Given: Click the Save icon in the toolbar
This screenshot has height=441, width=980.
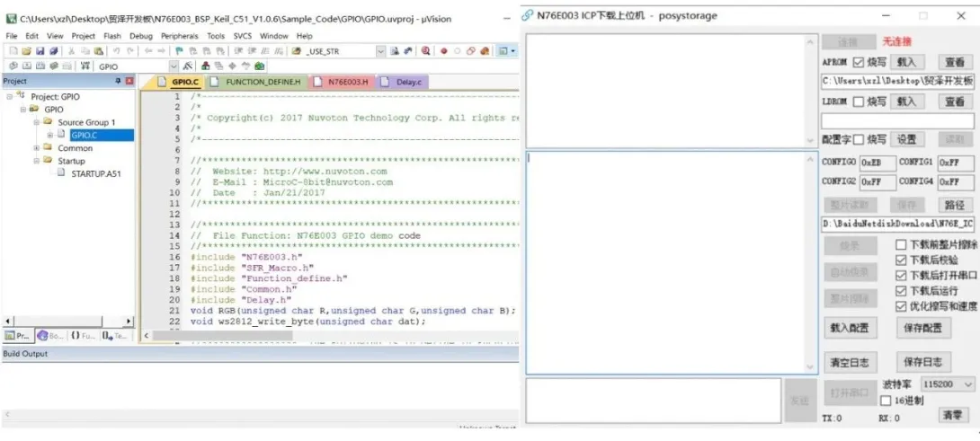Looking at the screenshot, I should pyautogui.click(x=40, y=51).
